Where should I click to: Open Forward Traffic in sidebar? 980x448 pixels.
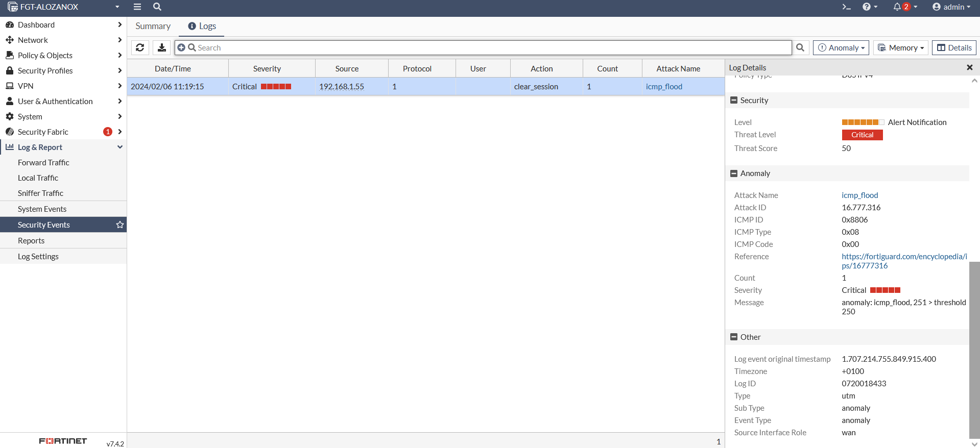(43, 162)
